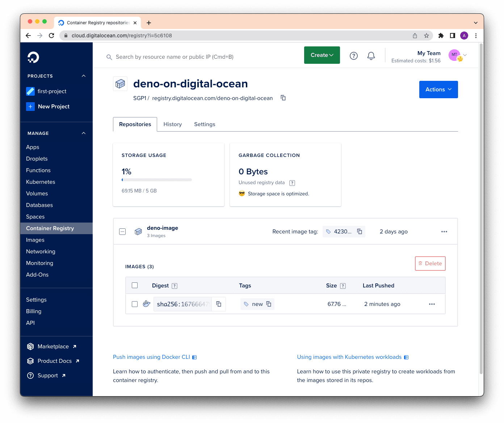Click the search magnifier icon
Viewport: 504px width, 423px height.
(x=109, y=57)
